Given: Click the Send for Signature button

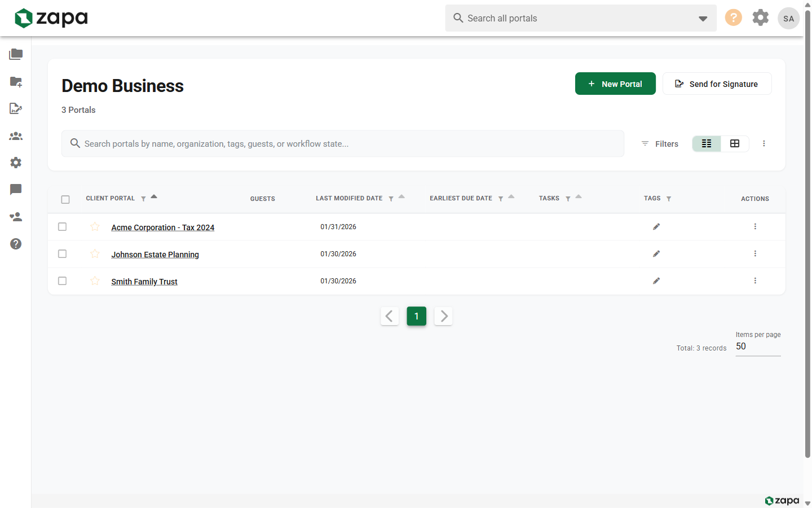Looking at the screenshot, I should (717, 84).
